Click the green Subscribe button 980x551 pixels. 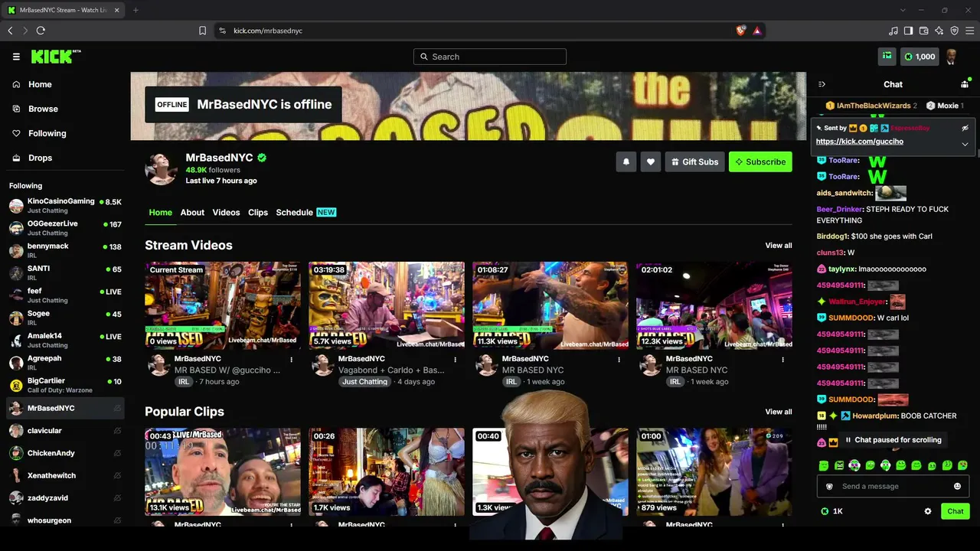point(760,161)
